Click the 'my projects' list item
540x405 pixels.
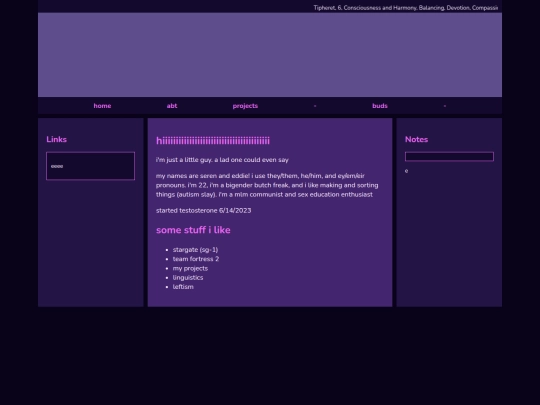190,268
